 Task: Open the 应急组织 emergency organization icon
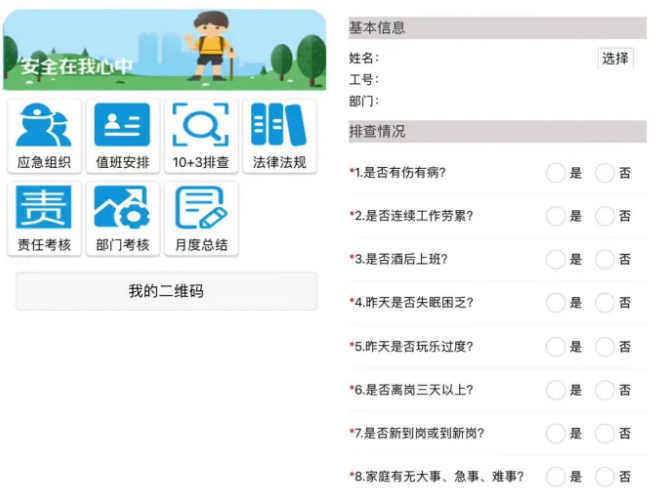44,136
